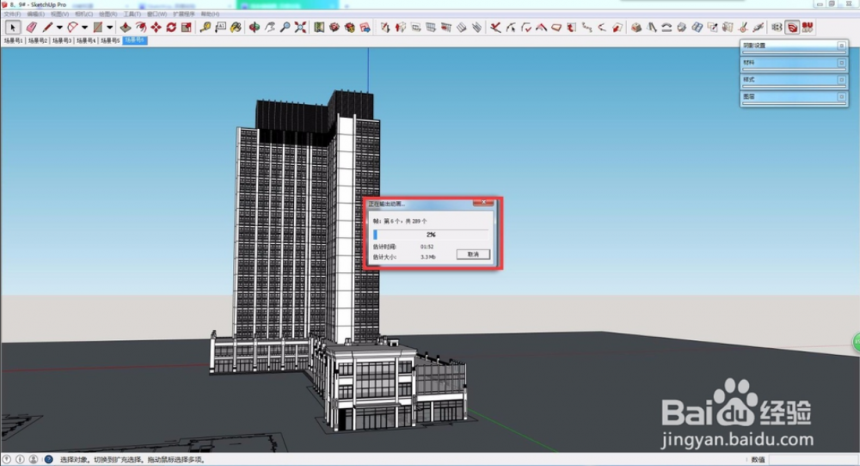Image resolution: width=860 pixels, height=466 pixels.
Task: Expand the 图层 tray panel
Action: tap(793, 96)
